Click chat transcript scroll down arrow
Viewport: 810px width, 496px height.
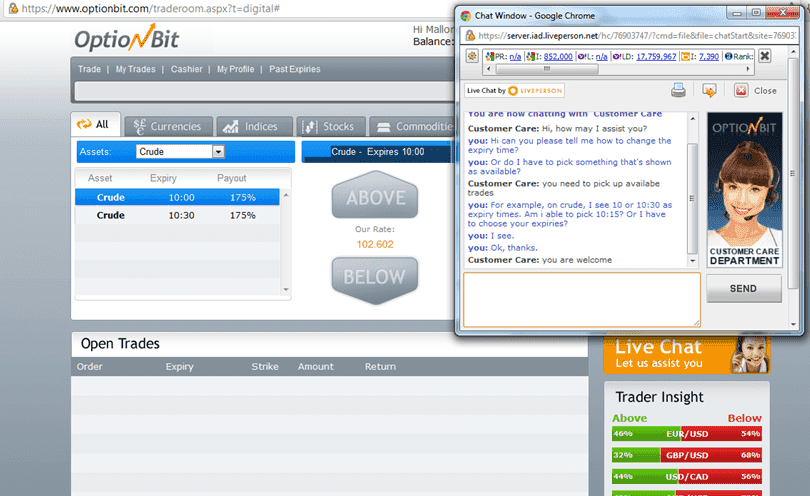(693, 261)
